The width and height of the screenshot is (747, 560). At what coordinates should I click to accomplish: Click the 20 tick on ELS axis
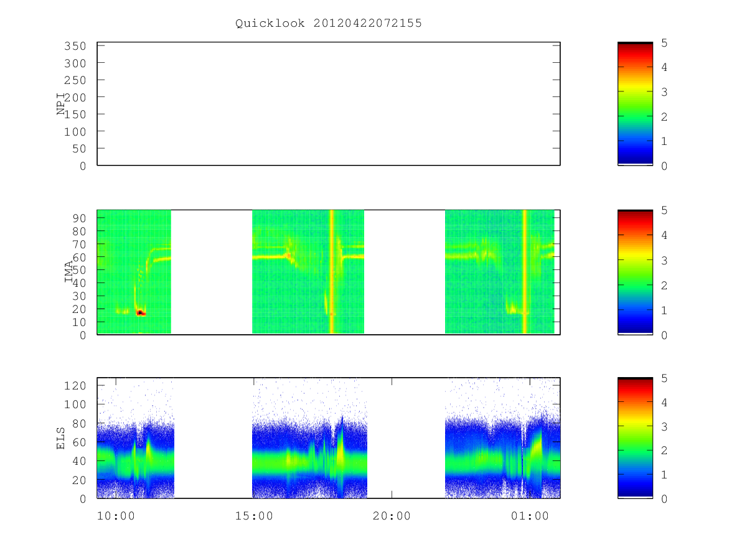(79, 480)
